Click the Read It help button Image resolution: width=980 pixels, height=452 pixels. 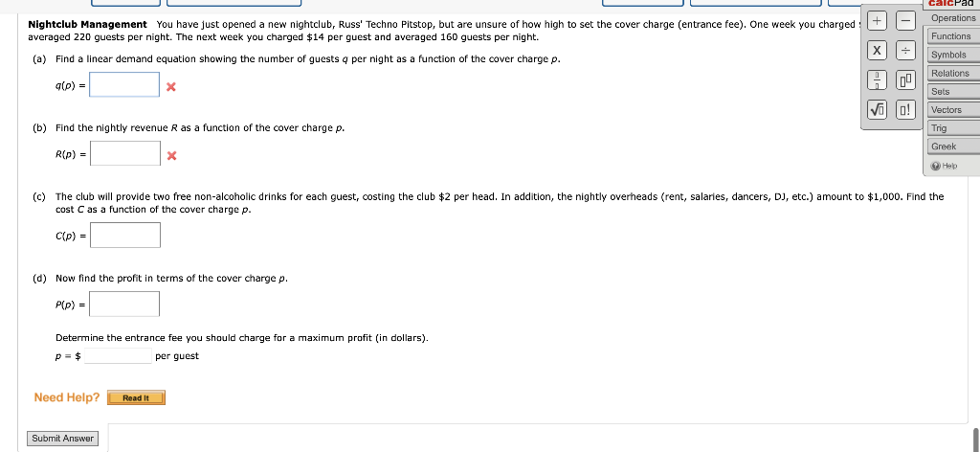[136, 397]
